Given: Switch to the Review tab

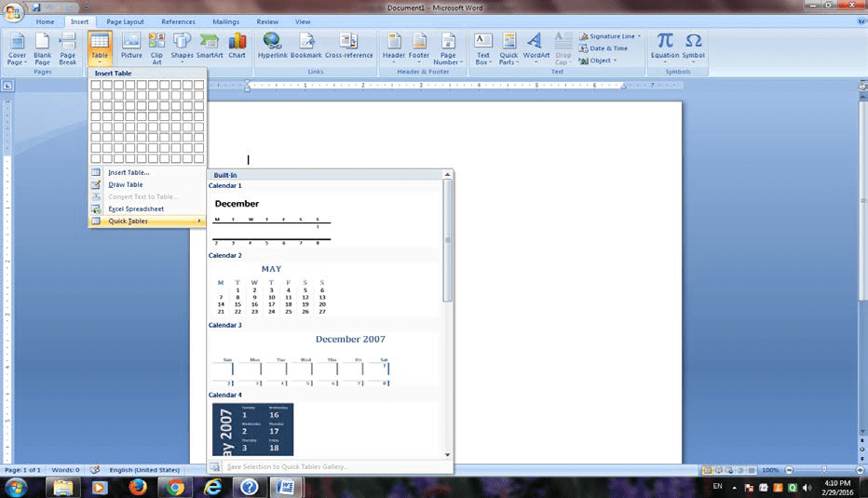Looking at the screenshot, I should 267,21.
